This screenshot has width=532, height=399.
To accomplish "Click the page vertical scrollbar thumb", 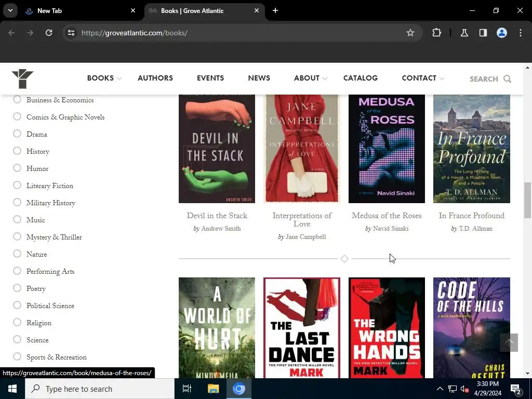I will (527, 200).
